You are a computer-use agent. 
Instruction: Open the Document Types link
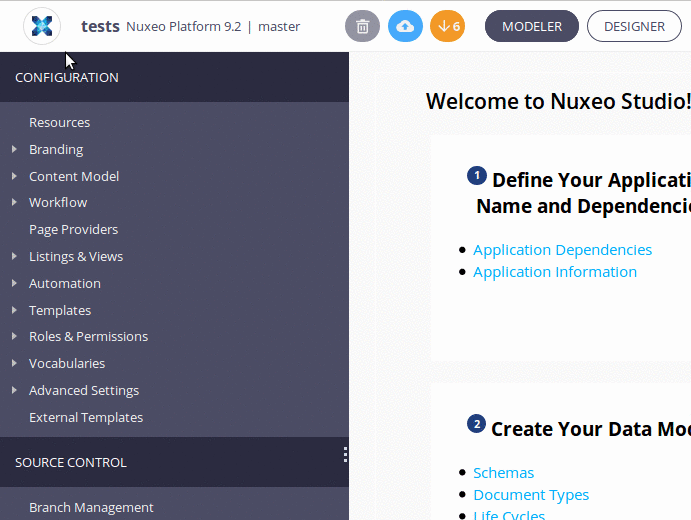point(531,495)
